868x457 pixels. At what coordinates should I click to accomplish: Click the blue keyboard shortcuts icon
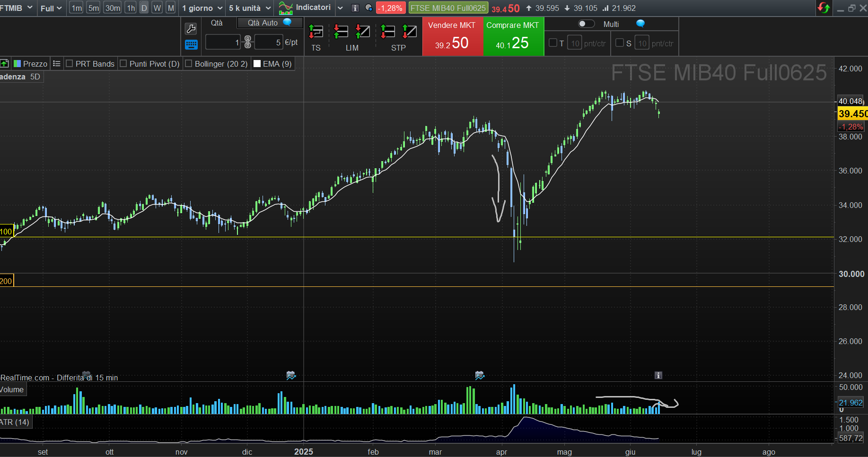[191, 45]
